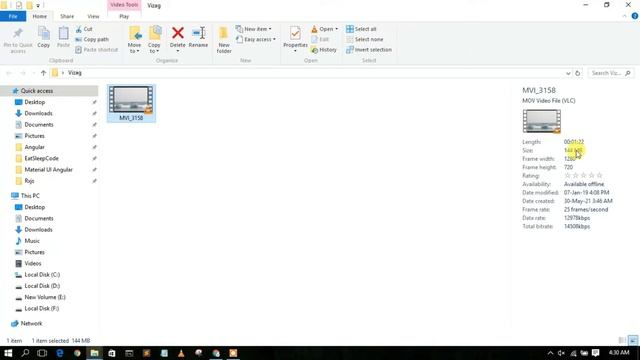640x360 pixels.
Task: Switch to the View ribbon tab
Action: coord(93,16)
